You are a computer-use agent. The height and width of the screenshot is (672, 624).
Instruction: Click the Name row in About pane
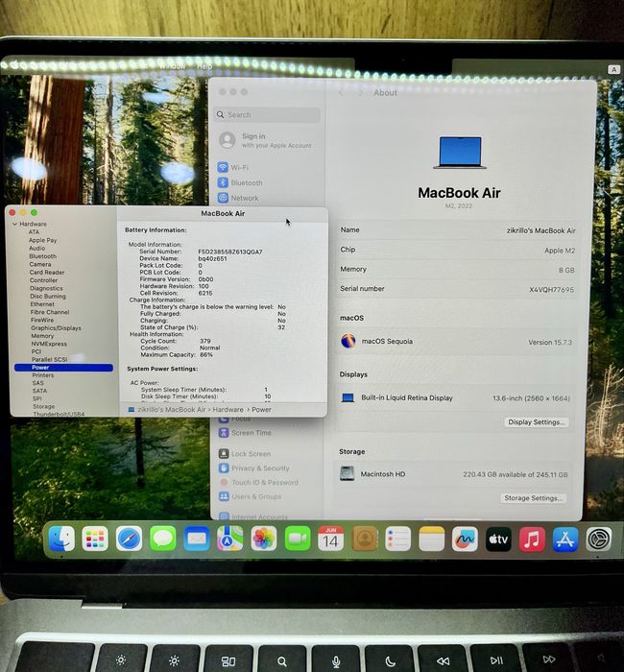point(457,230)
